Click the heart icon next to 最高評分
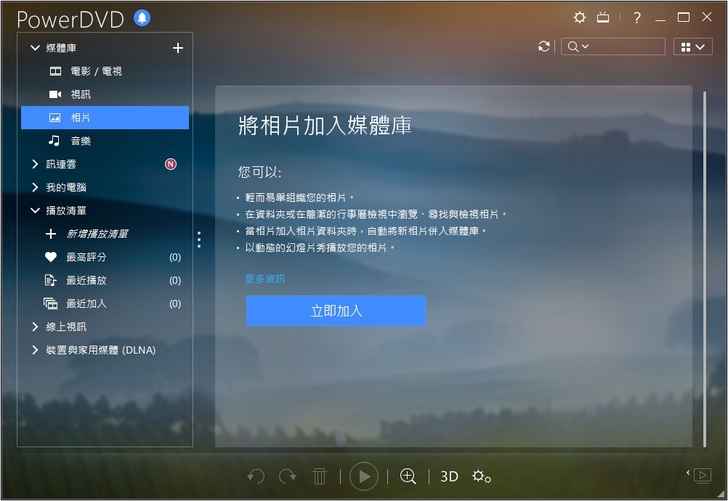Image resolution: width=728 pixels, height=501 pixels. point(51,257)
